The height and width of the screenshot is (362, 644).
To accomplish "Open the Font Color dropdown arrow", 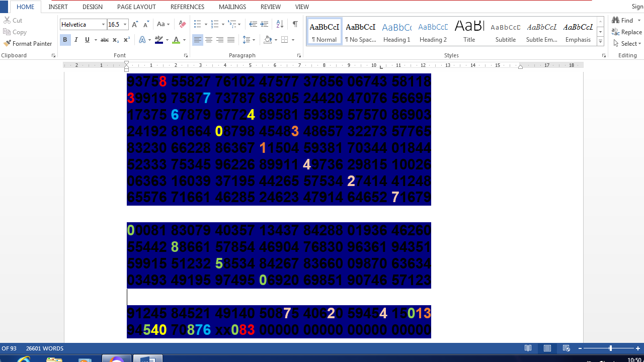I will [184, 40].
